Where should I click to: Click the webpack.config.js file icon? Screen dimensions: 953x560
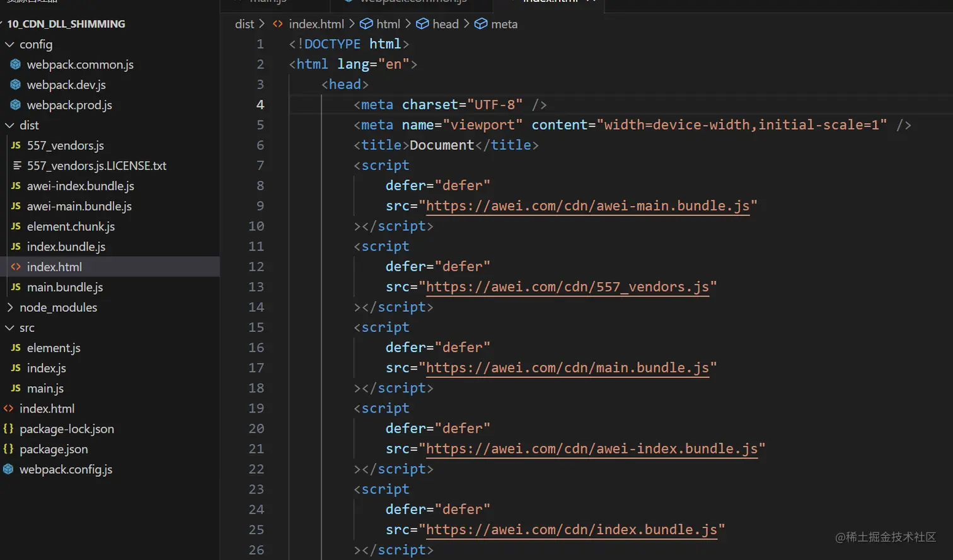8,469
